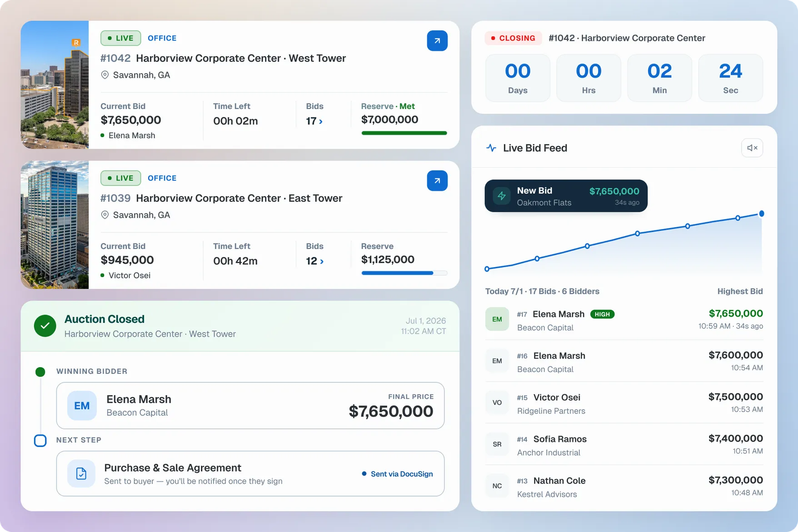Click the East Tower reserve progress bar
The image size is (798, 532).
coord(404,273)
